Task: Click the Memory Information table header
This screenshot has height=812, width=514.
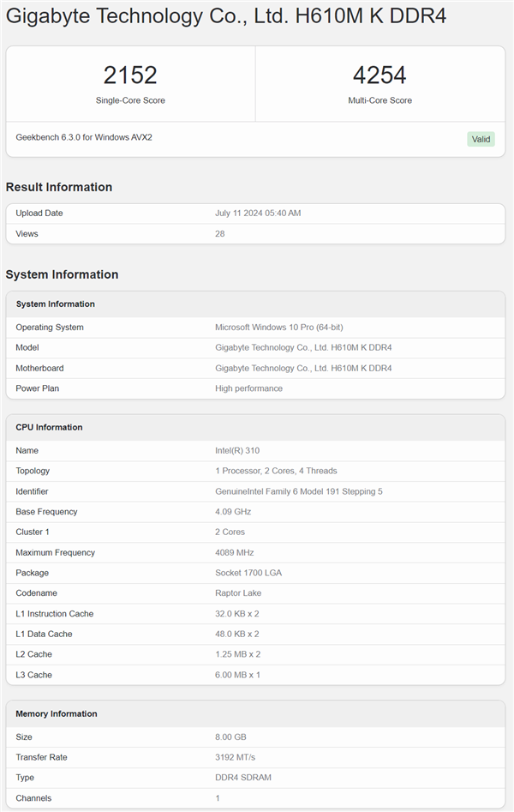Action: pyautogui.click(x=57, y=714)
